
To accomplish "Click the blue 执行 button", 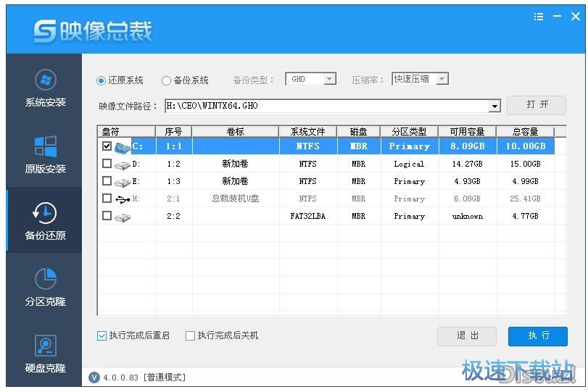I will click(x=537, y=335).
